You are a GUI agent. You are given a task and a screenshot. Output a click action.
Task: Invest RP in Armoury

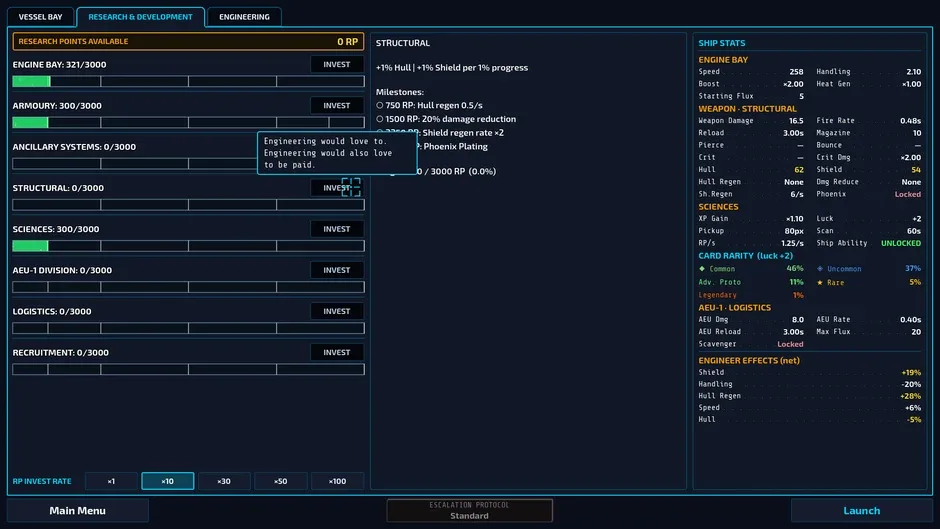(337, 106)
